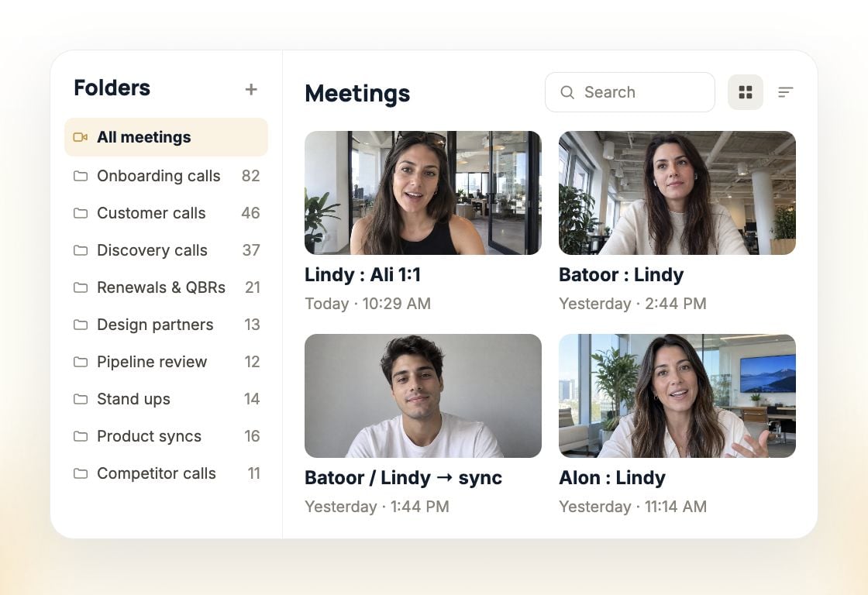Screen dimensions: 868x595
Task: Click the Yesterday · 1:44 PM timestamp
Action: tap(377, 507)
